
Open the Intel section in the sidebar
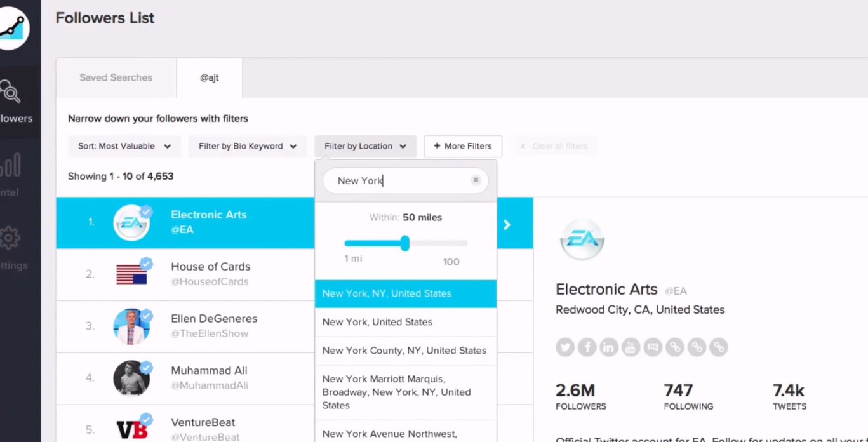click(x=11, y=175)
